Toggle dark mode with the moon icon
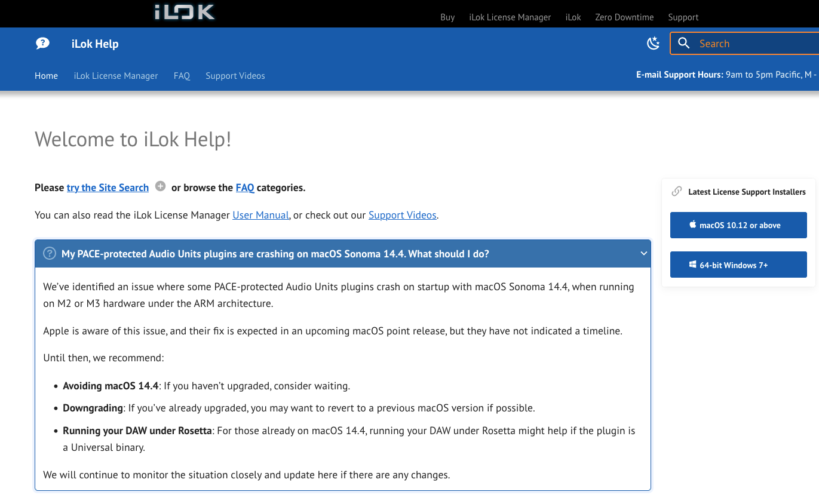The width and height of the screenshot is (819, 504). click(x=654, y=43)
